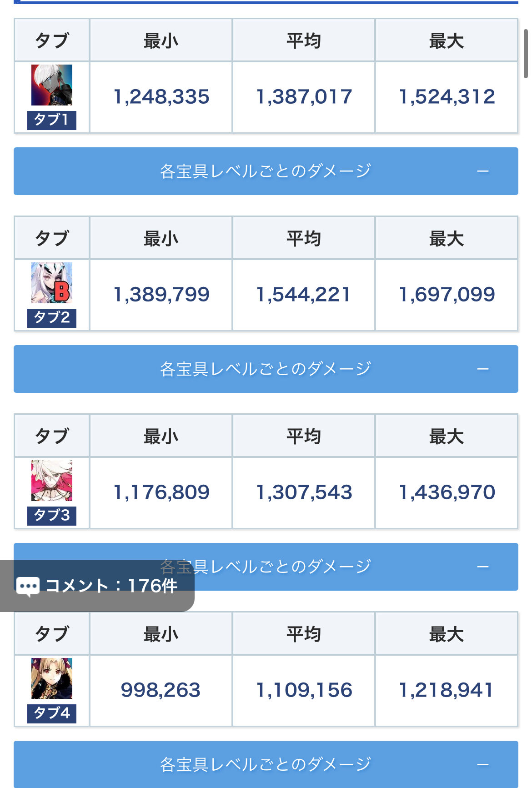Click the Tab 3 maximum damage 1,436,970
The image size is (532, 788).
tap(447, 492)
